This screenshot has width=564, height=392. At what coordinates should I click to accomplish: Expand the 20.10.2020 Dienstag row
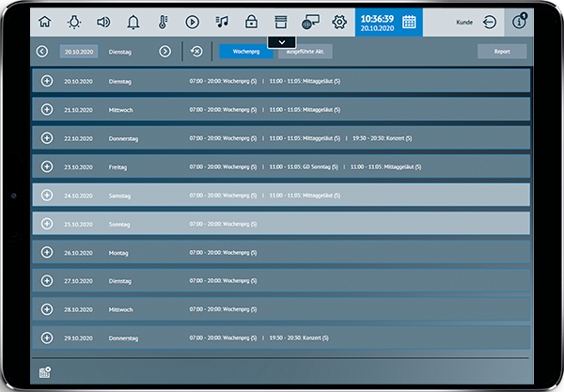(x=47, y=81)
